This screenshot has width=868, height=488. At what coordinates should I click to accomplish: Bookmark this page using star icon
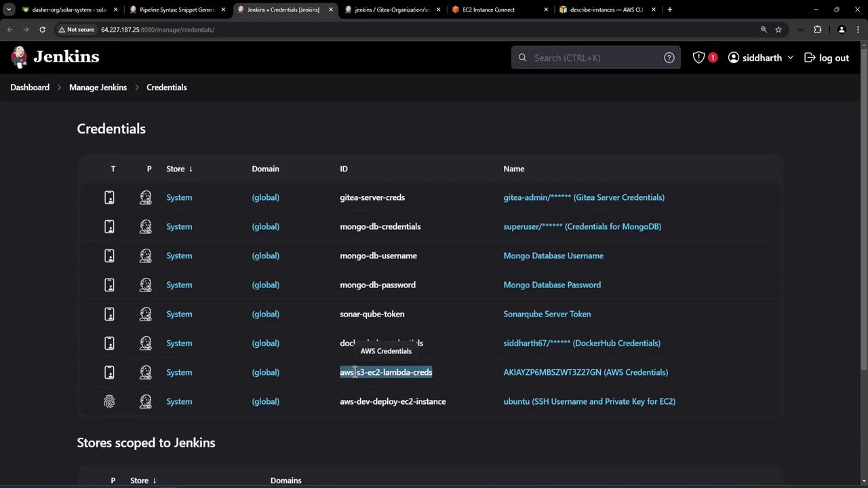(778, 30)
